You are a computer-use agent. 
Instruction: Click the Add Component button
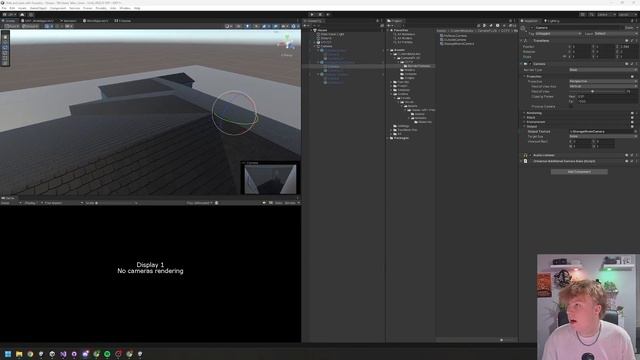click(579, 172)
